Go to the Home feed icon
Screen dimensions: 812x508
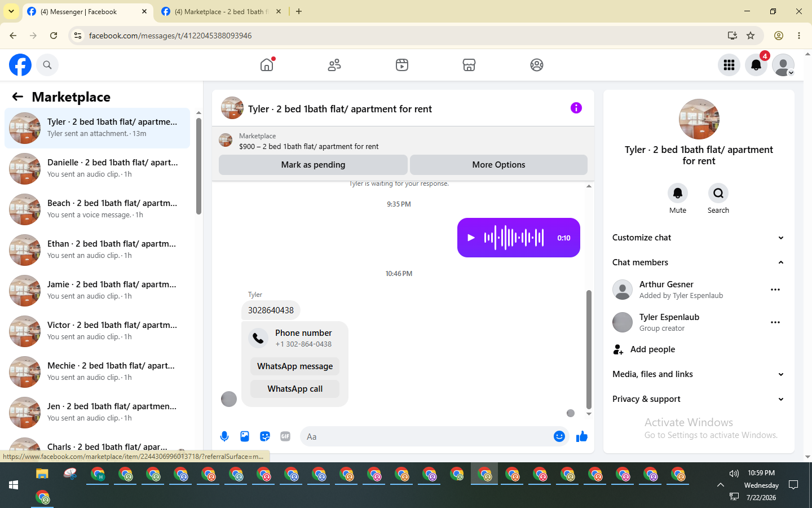[x=267, y=65]
